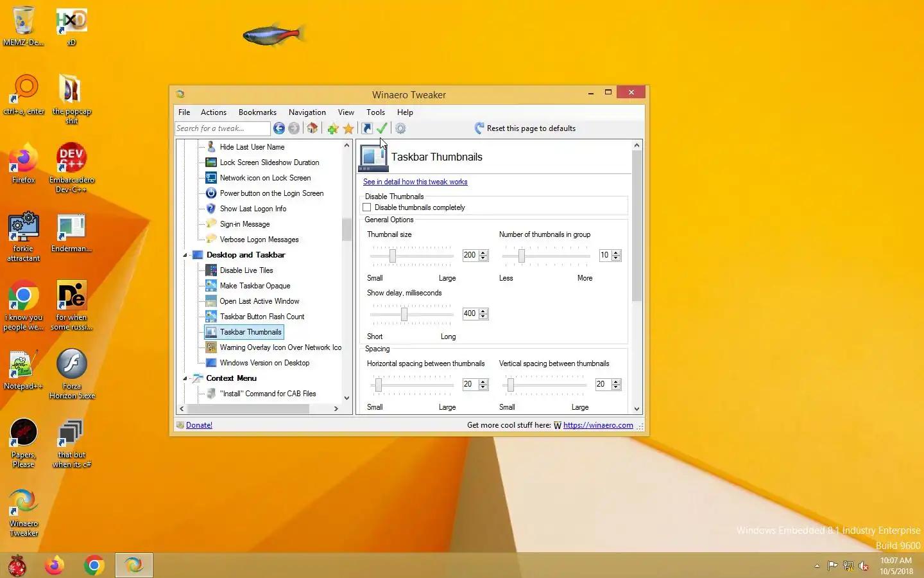The width and height of the screenshot is (924, 578).
Task: Click the Taskbar Thumbnails page header icon
Action: tap(373, 158)
